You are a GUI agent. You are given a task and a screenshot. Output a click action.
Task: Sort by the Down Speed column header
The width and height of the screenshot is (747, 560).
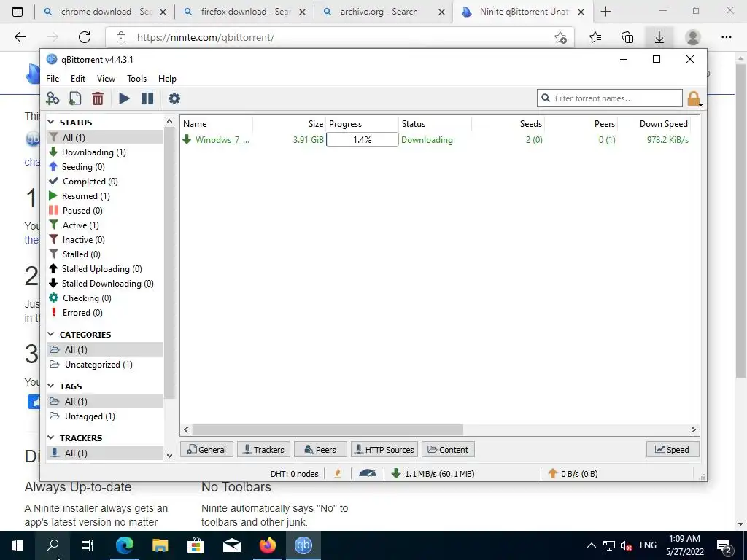[654, 124]
